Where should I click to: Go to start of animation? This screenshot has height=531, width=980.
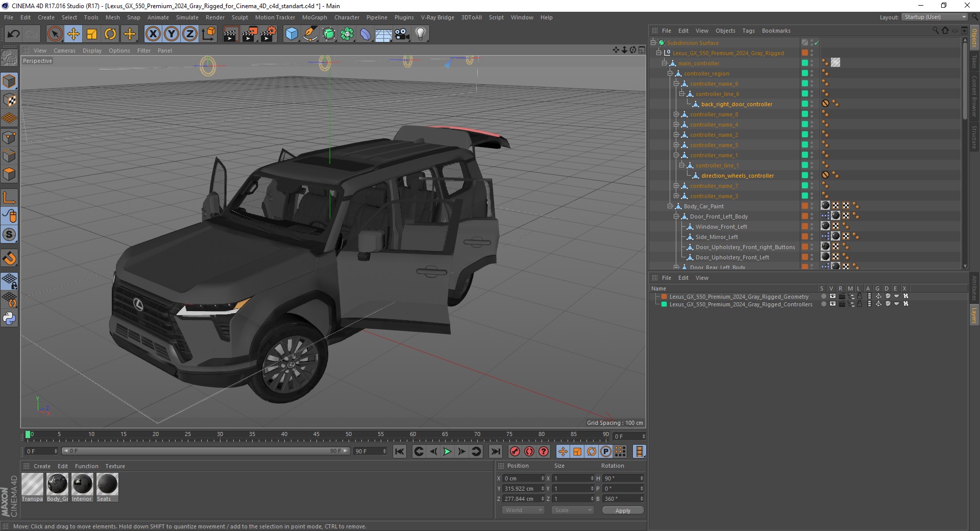coord(400,451)
